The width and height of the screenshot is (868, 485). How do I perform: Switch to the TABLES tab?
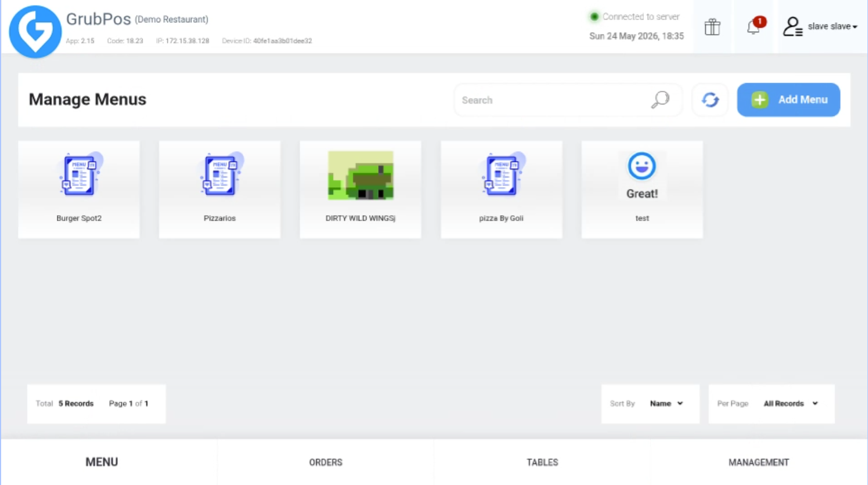[x=542, y=462]
